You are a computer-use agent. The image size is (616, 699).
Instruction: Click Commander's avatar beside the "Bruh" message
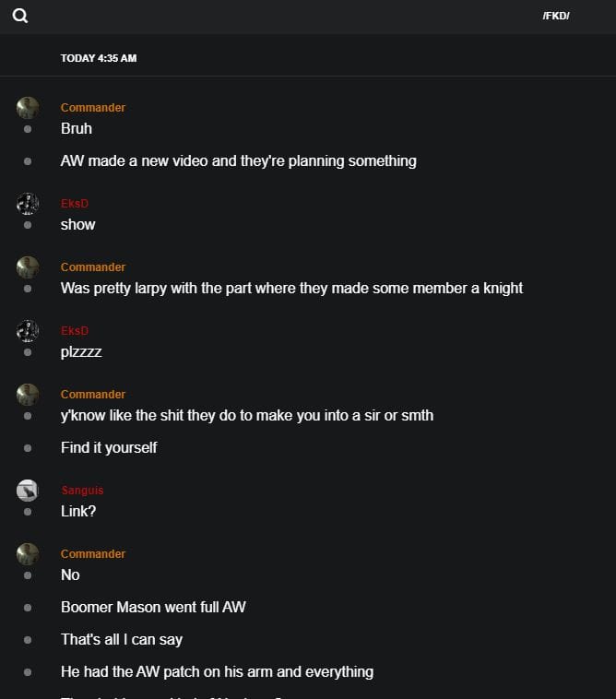click(x=28, y=108)
